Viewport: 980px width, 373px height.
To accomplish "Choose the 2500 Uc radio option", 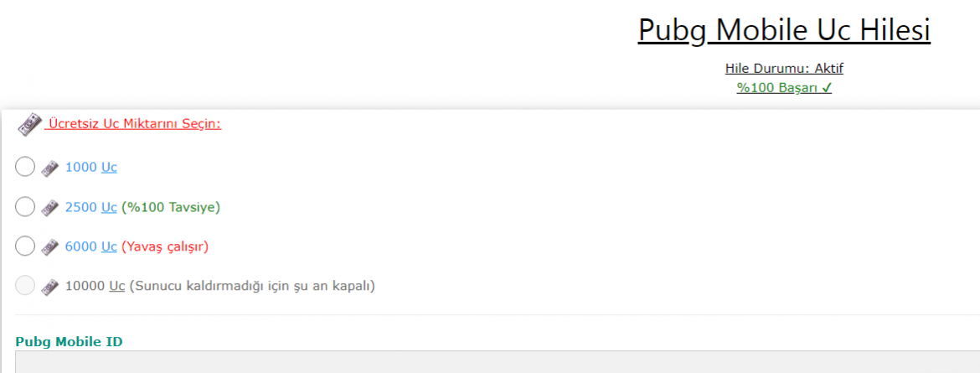I will [25, 206].
